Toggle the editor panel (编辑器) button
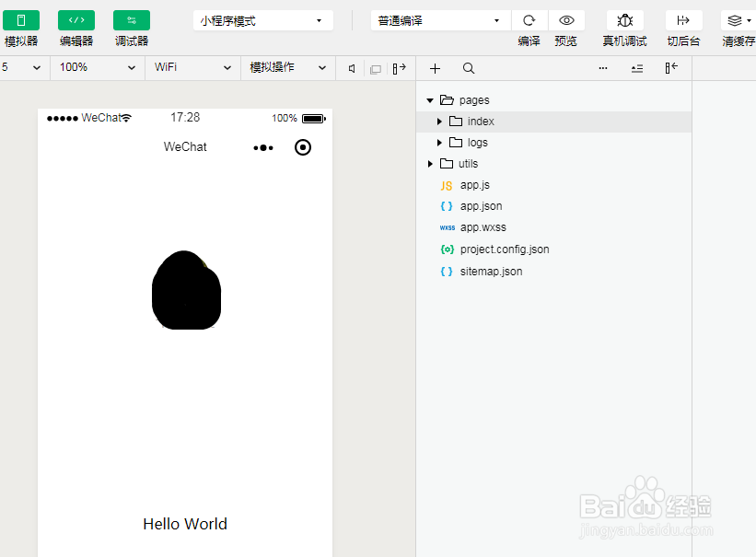Screen dimensions: 756x557 pos(76,20)
